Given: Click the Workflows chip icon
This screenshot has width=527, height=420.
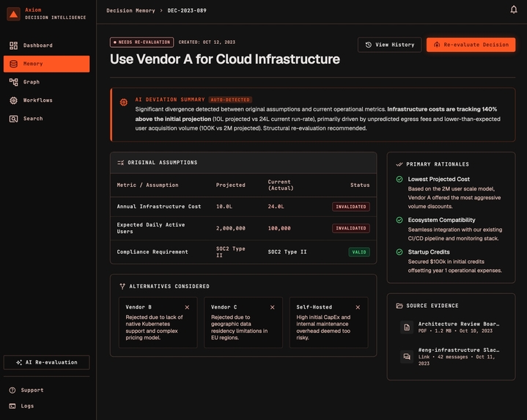Looking at the screenshot, I should pyautogui.click(x=13, y=100).
